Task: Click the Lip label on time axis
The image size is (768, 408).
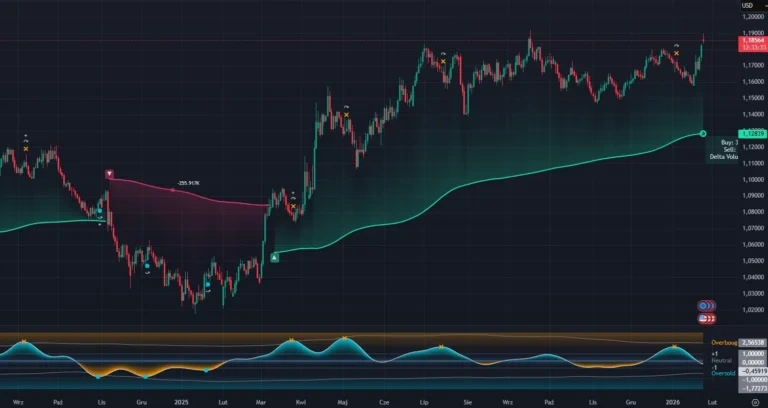Action: tap(424, 403)
